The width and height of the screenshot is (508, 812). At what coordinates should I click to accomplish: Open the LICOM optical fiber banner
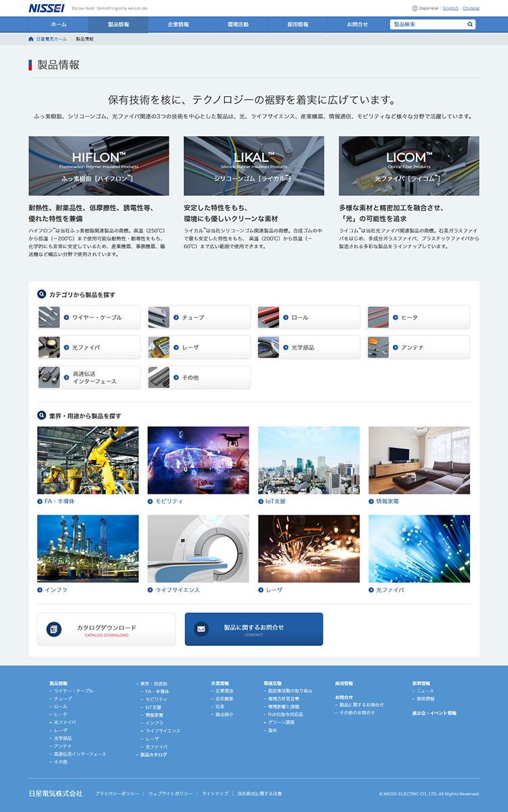(408, 166)
